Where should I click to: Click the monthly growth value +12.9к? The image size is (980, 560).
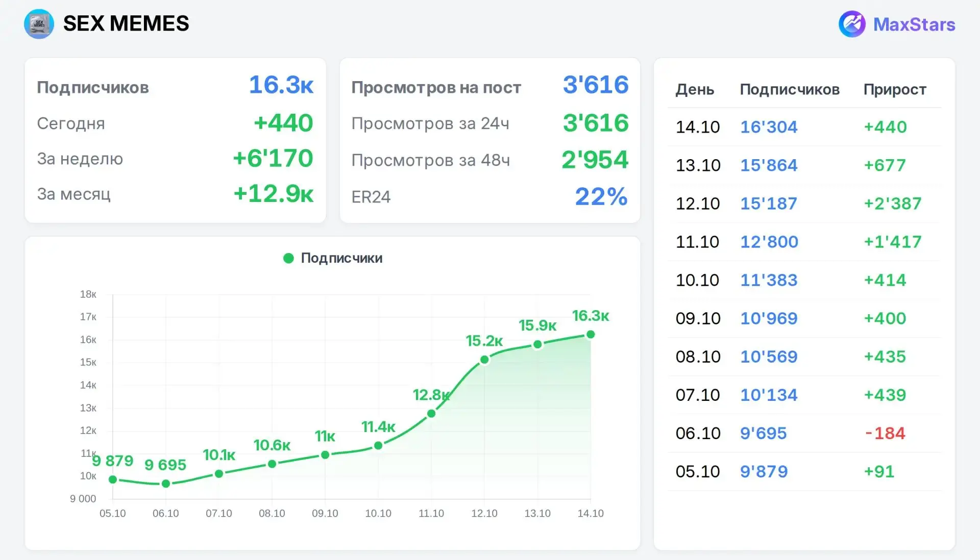[273, 193]
